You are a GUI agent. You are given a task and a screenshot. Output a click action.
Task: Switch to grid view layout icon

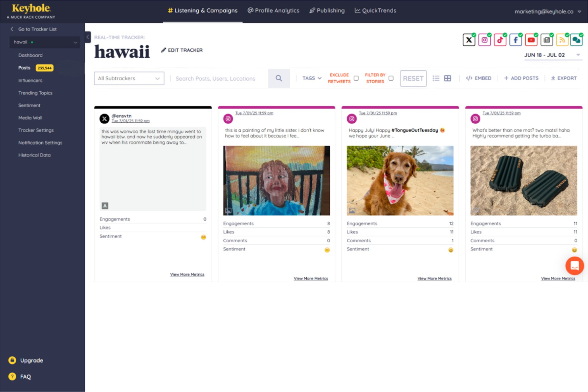(x=447, y=78)
